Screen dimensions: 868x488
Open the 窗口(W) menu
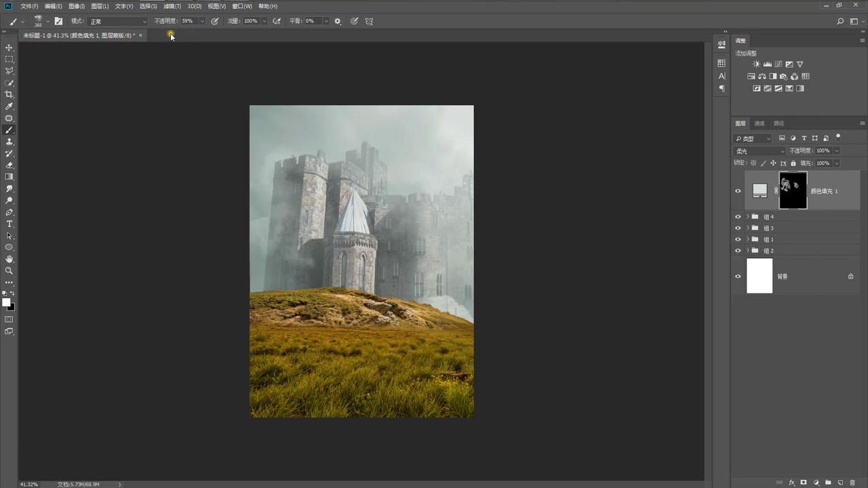(242, 6)
